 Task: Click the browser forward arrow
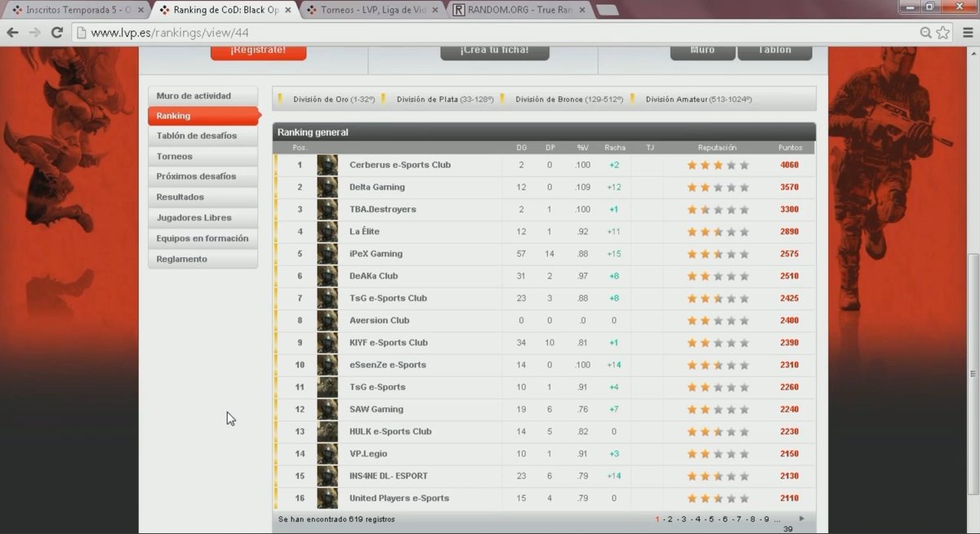click(x=34, y=33)
